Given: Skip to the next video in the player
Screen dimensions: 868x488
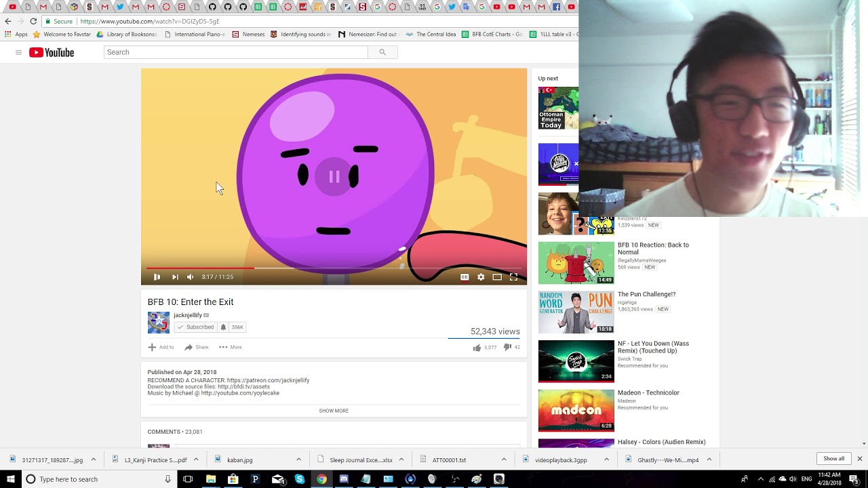Looking at the screenshot, I should tap(175, 277).
